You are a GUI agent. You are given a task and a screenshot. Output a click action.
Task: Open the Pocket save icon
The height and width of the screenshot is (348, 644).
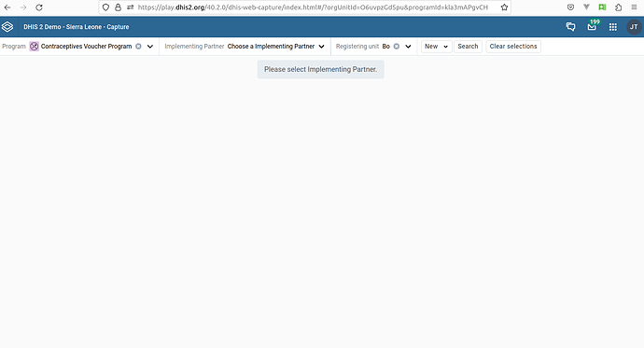pyautogui.click(x=570, y=7)
